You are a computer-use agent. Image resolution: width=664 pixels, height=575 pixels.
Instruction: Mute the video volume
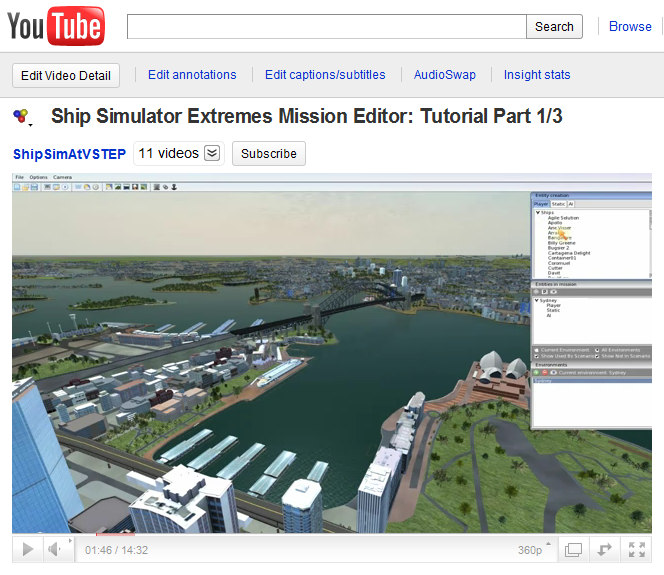click(54, 550)
